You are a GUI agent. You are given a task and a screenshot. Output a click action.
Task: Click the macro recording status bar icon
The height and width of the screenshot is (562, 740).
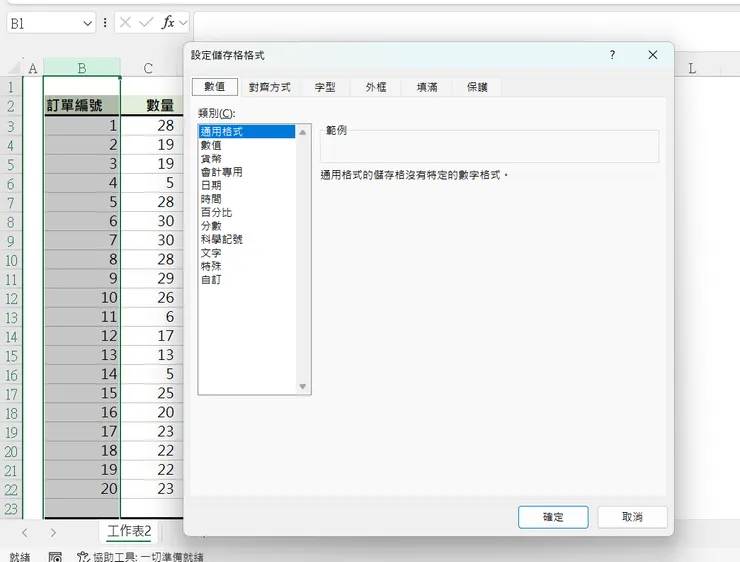pos(55,557)
